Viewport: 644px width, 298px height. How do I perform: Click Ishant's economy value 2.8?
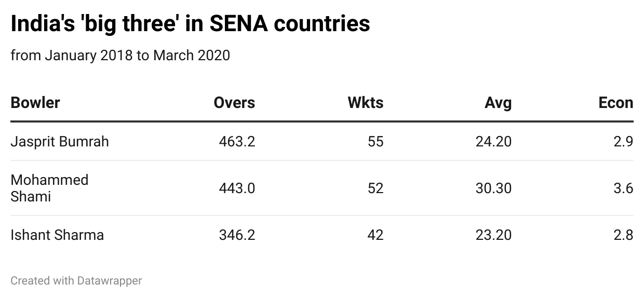pos(623,235)
